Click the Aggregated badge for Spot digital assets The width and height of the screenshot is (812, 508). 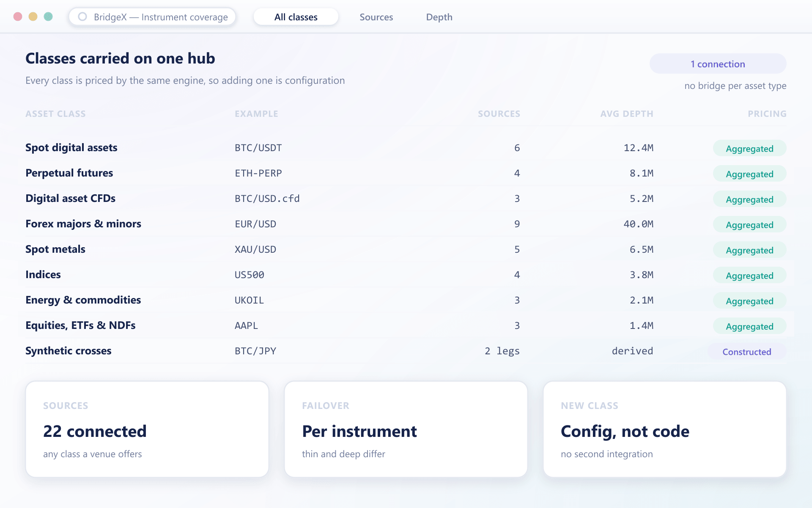(749, 148)
